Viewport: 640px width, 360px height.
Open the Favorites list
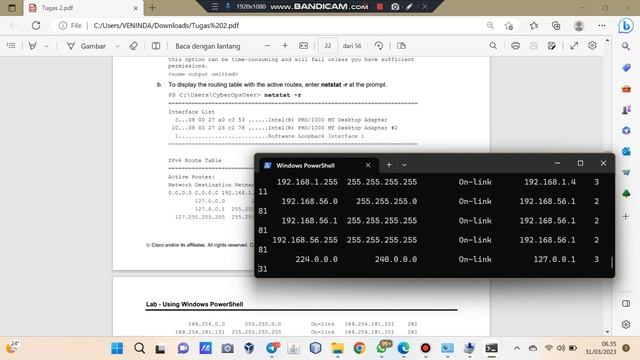coord(534,25)
